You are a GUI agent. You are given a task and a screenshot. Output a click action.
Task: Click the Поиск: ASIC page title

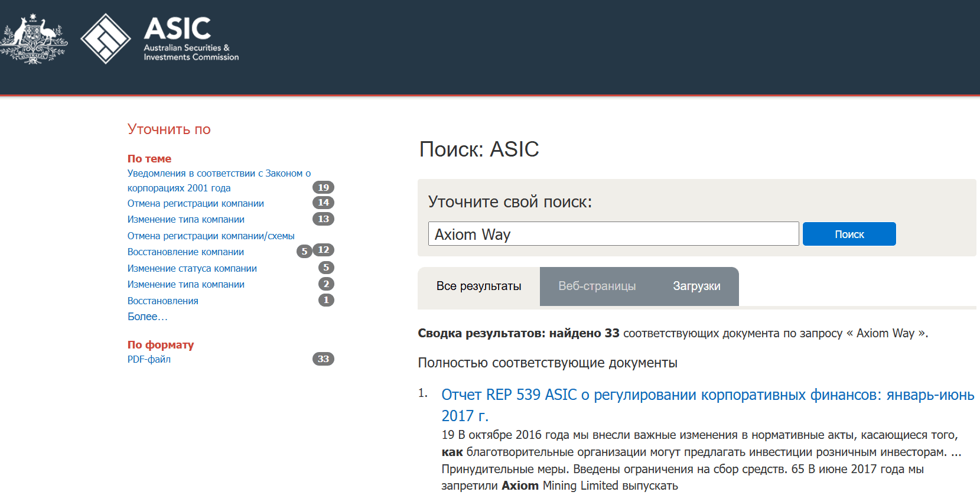[479, 149]
